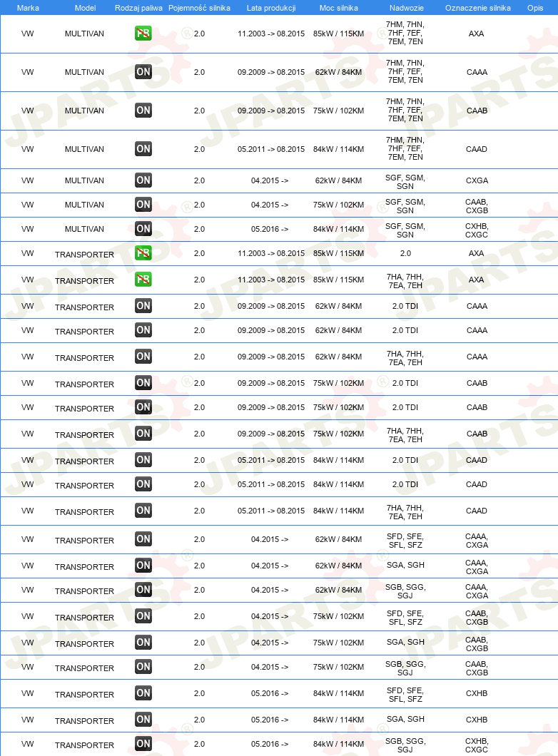
Task: Click '85kW / 115KM' in Multivan AXA row
Action: [338, 34]
